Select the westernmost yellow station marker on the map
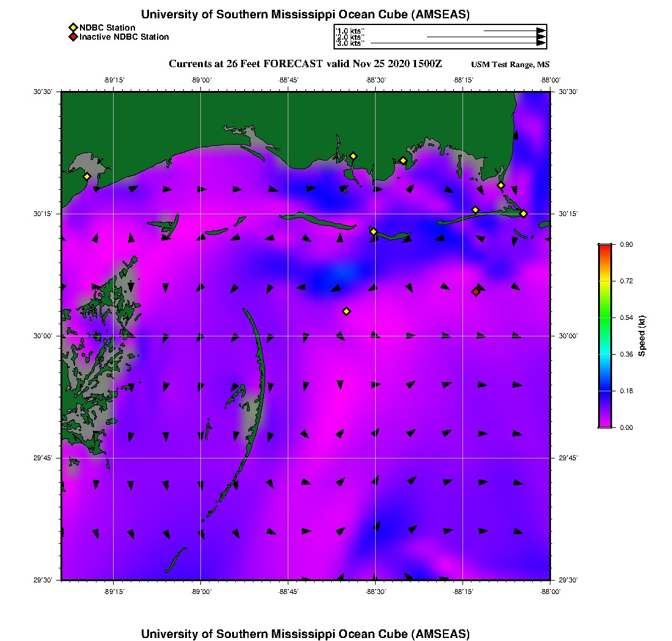 87,176
